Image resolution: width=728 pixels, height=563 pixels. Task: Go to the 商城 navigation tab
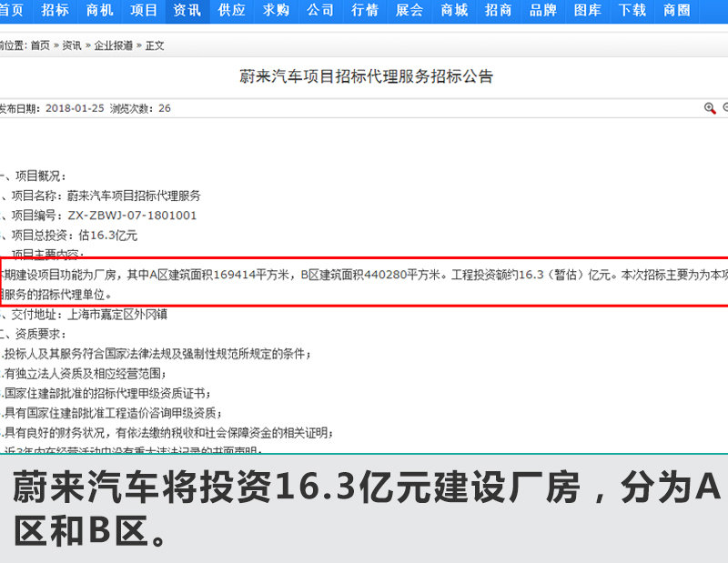tap(453, 10)
